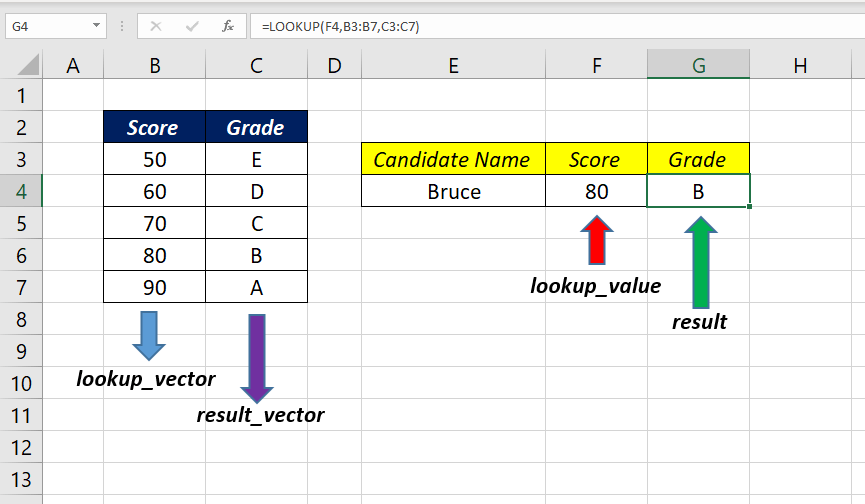Screen dimensions: 865x504
Task: Select row 8 header
Action: click(21, 319)
